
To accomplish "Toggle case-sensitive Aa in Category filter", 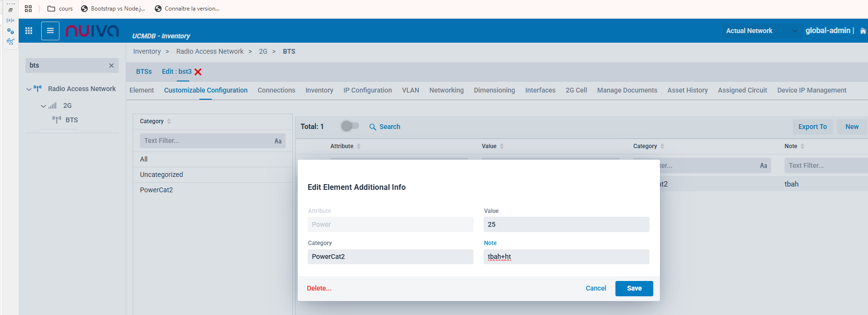I will click(x=278, y=141).
